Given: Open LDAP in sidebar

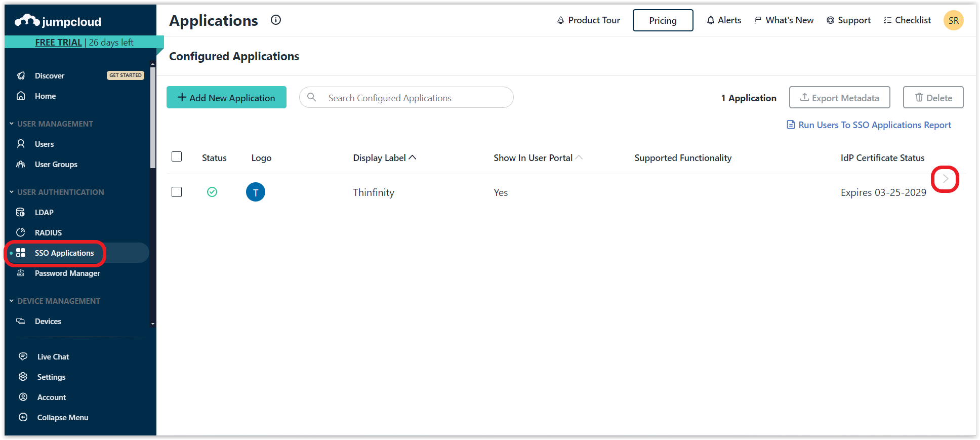Looking at the screenshot, I should point(44,212).
